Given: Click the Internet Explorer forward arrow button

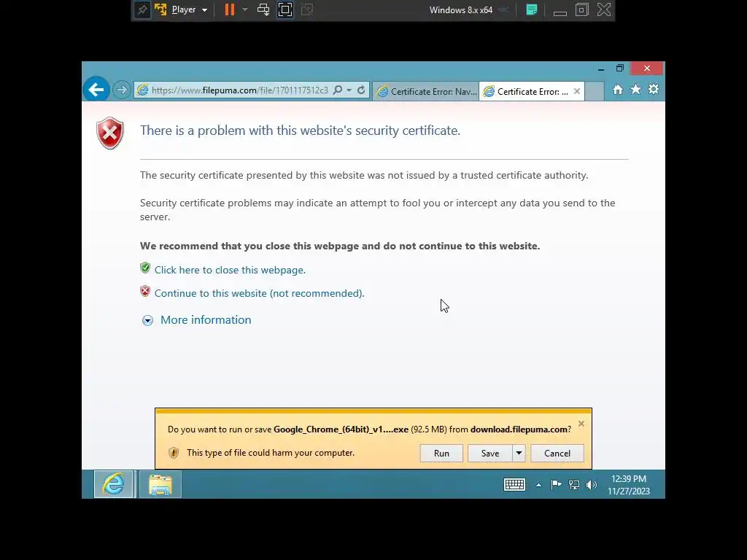Looking at the screenshot, I should pos(122,90).
